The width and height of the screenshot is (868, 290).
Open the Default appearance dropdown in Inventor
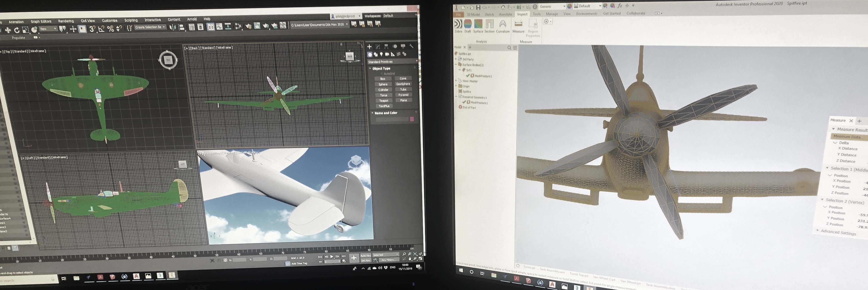(588, 6)
